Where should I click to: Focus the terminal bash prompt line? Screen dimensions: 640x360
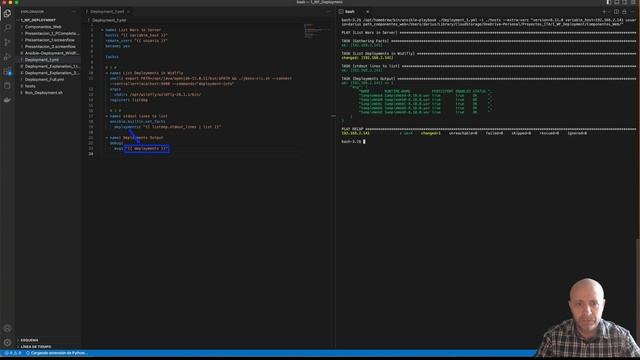353,142
